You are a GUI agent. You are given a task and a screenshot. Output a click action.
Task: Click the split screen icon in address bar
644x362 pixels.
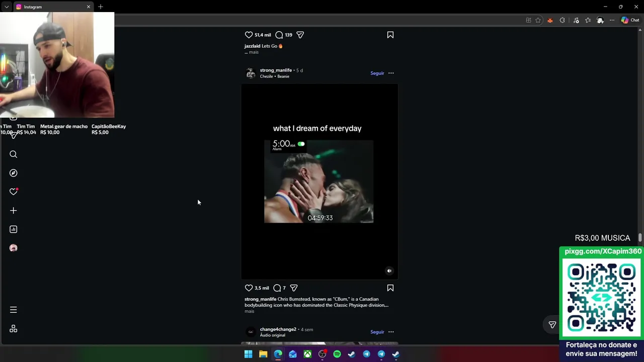pos(528,20)
